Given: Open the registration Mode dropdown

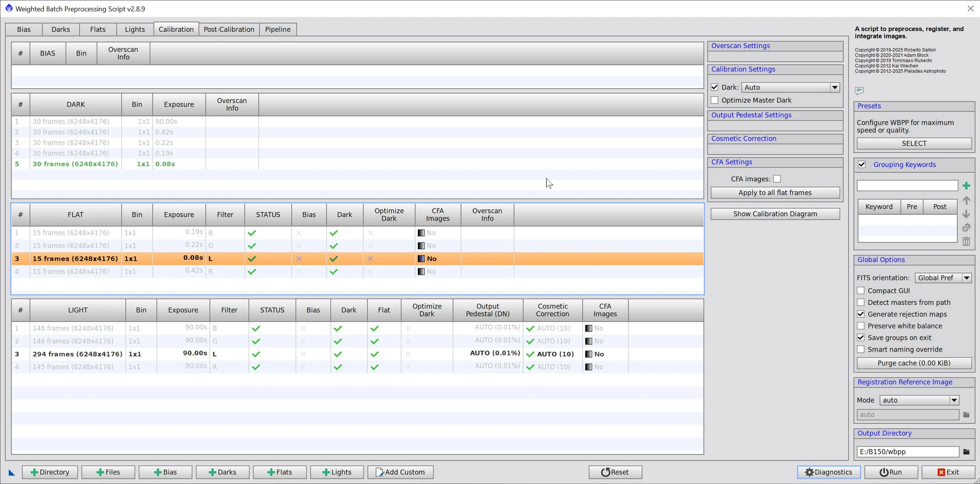Looking at the screenshot, I should 954,400.
